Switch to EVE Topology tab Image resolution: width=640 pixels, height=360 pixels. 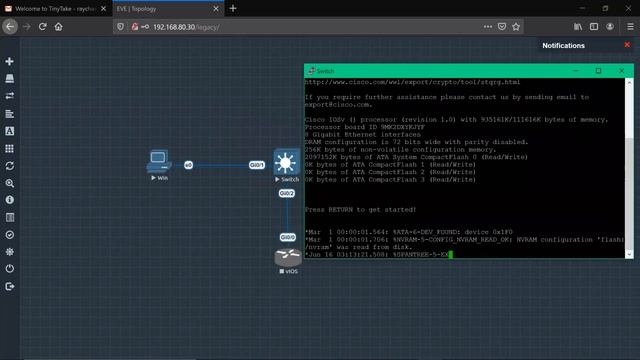pyautogui.click(x=163, y=9)
